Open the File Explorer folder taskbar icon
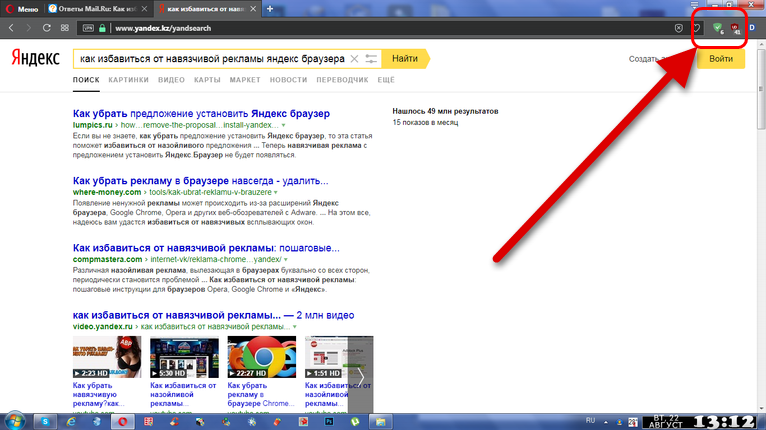The height and width of the screenshot is (430, 766). point(381,421)
